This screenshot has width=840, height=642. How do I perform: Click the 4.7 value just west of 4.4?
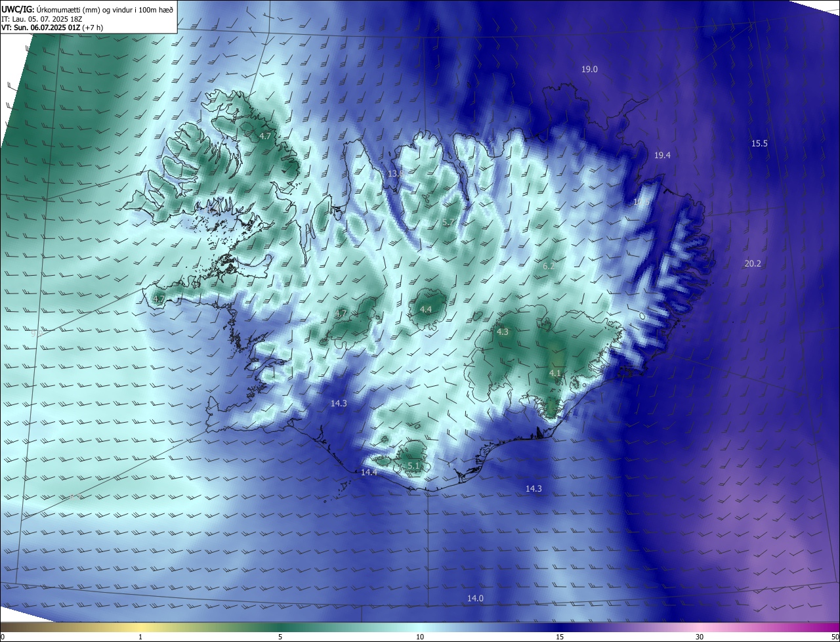(x=340, y=314)
